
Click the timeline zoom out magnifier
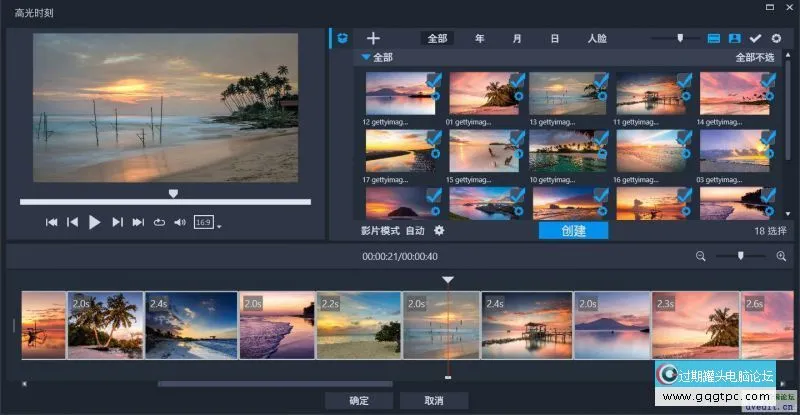701,257
